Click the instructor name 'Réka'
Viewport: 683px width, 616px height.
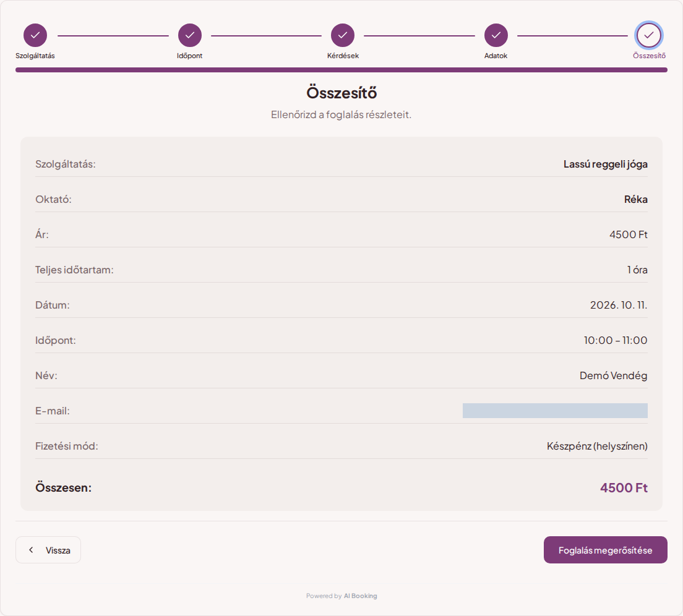click(636, 199)
